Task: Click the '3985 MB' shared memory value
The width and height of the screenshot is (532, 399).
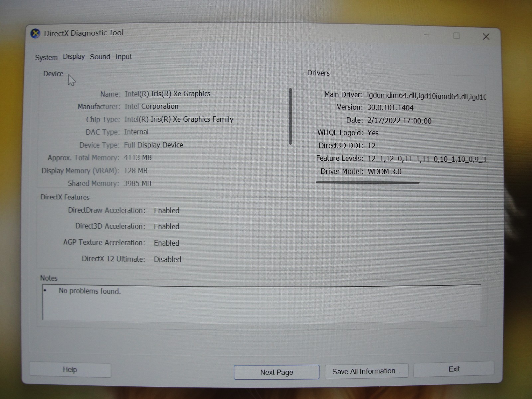Action: (137, 183)
